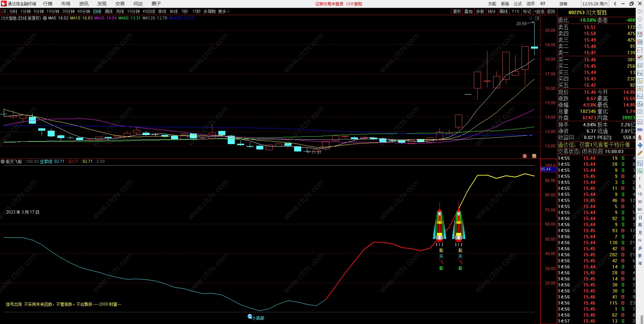
Task: Select the RSI indicator icon
Action: click(640, 130)
